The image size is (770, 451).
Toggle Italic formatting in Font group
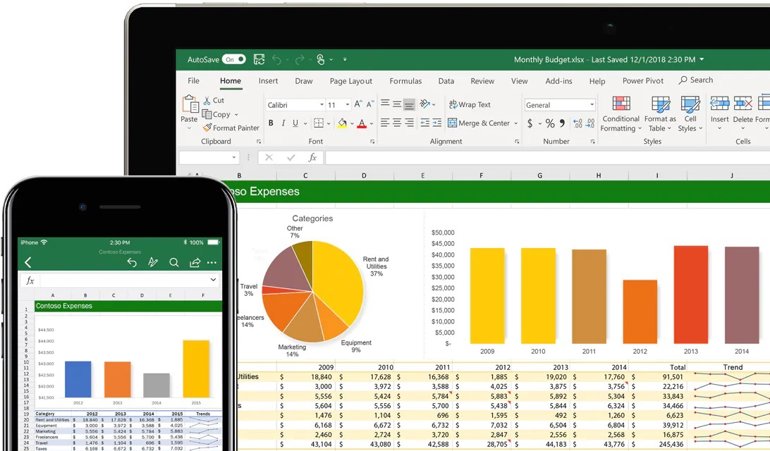284,124
